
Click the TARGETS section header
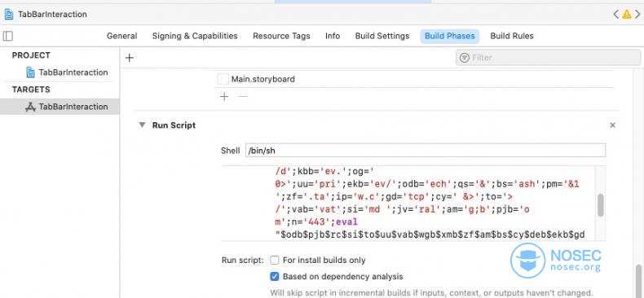(x=31, y=90)
